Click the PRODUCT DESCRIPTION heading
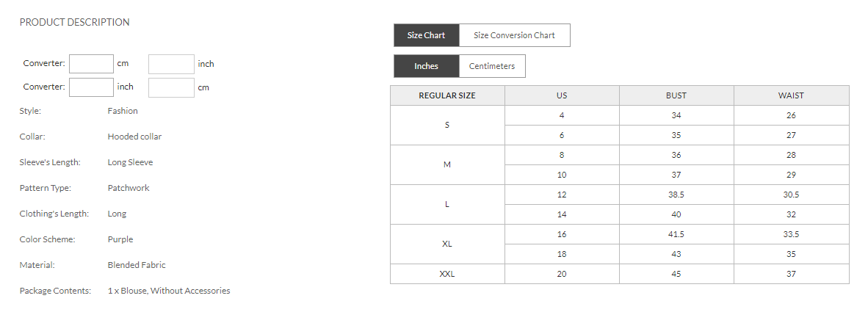Image resolution: width=868 pixels, height=312 pixels. pyautogui.click(x=74, y=22)
